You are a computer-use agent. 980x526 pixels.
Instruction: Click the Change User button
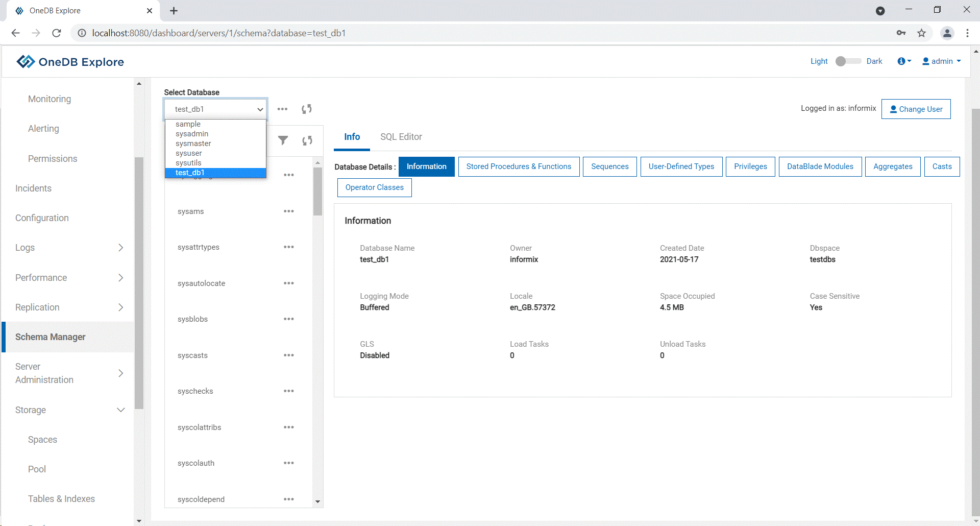pos(916,109)
